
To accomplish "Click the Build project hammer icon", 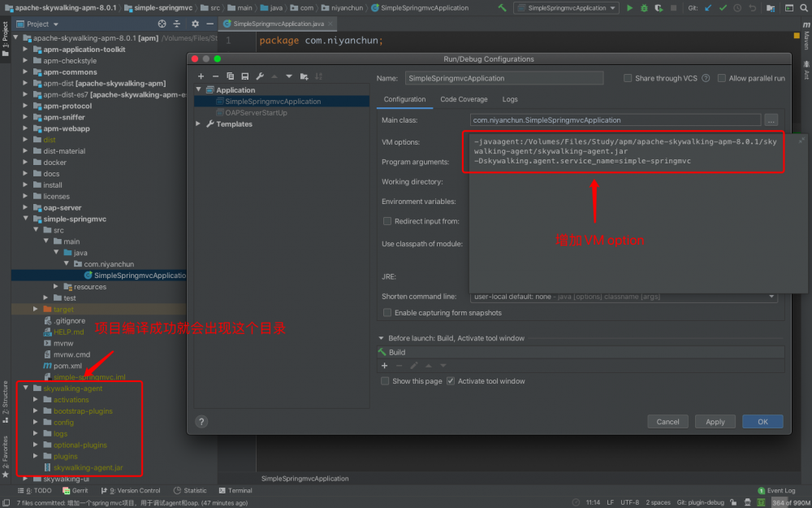I will [503, 8].
